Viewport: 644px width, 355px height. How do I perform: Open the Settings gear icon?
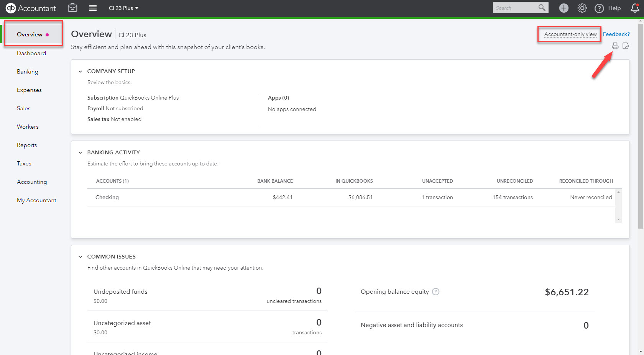tap(582, 8)
